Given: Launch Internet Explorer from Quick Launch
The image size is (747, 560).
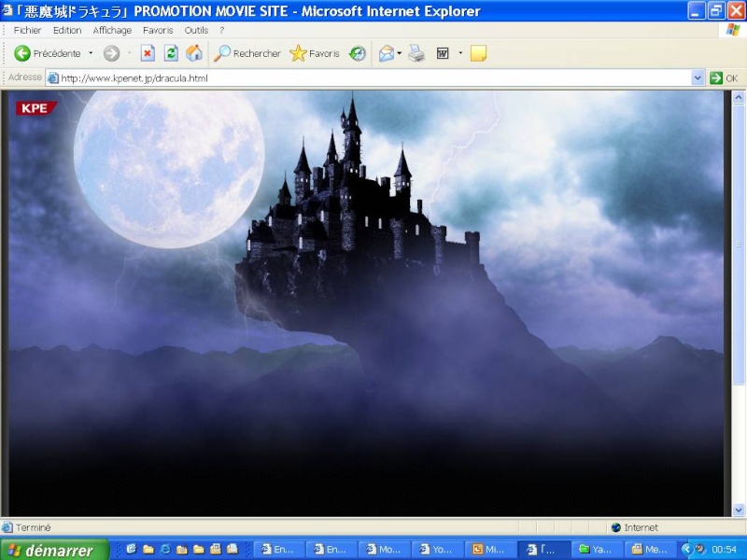Looking at the screenshot, I should tap(165, 549).
